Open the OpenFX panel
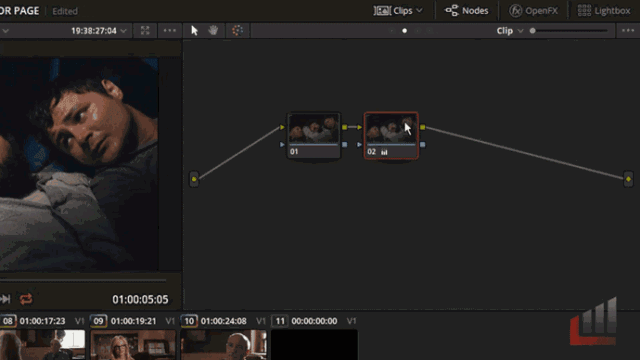Image resolution: width=640 pixels, height=360 pixels. tap(533, 11)
